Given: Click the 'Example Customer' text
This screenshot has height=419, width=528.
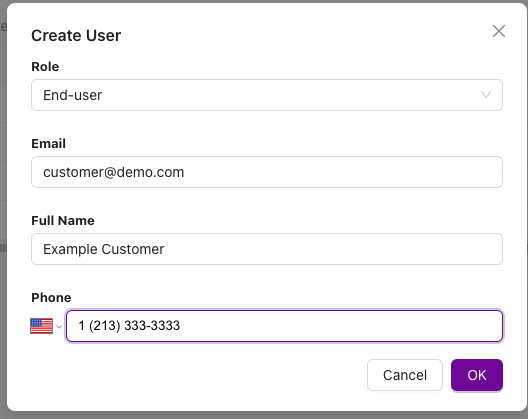Looking at the screenshot, I should 104,249.
